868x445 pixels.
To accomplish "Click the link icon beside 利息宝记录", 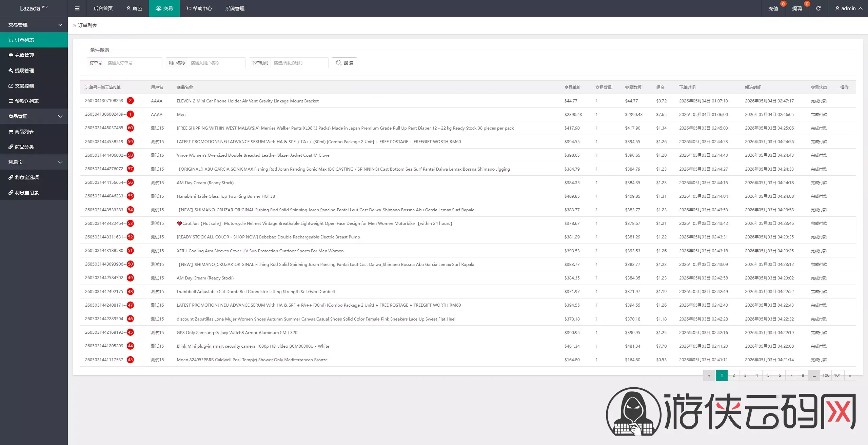I will (11, 193).
